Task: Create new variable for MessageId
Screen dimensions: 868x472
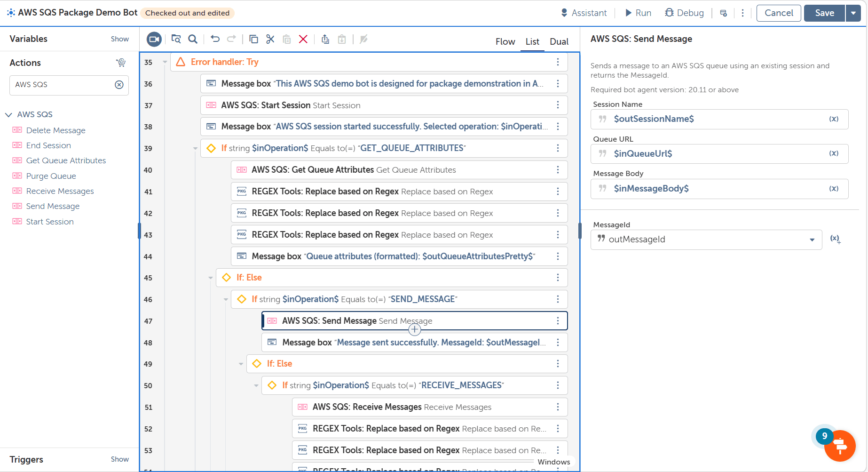Action: 835,239
